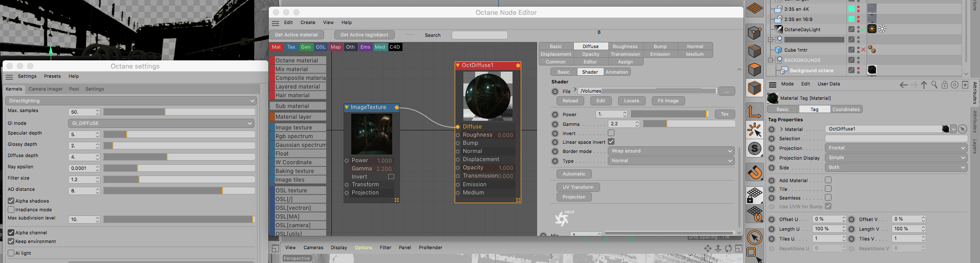The width and height of the screenshot is (980, 263).
Task: Enable the AI light checkbox
Action: [11, 253]
